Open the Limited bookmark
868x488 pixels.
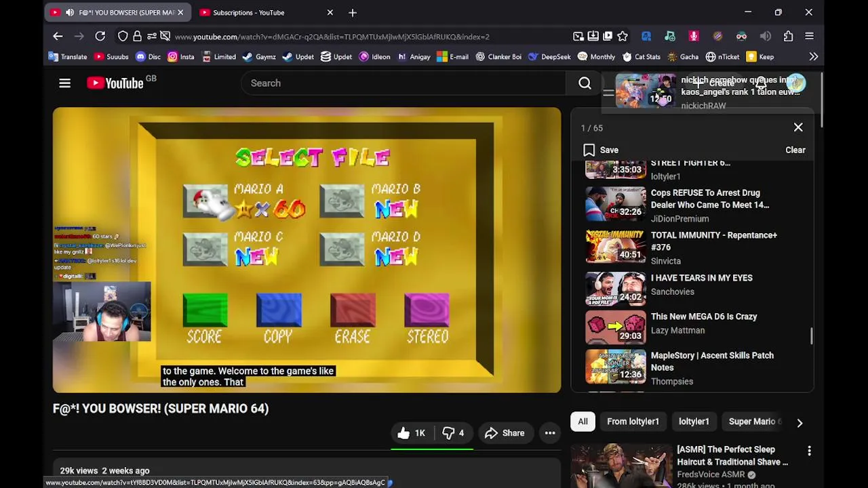(x=218, y=57)
